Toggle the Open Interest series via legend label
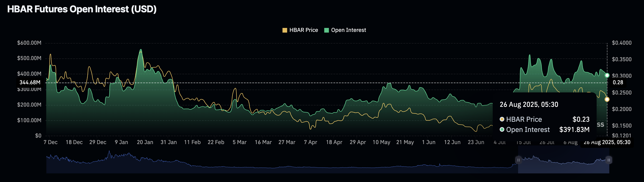The height and width of the screenshot is (182, 644). coord(348,30)
